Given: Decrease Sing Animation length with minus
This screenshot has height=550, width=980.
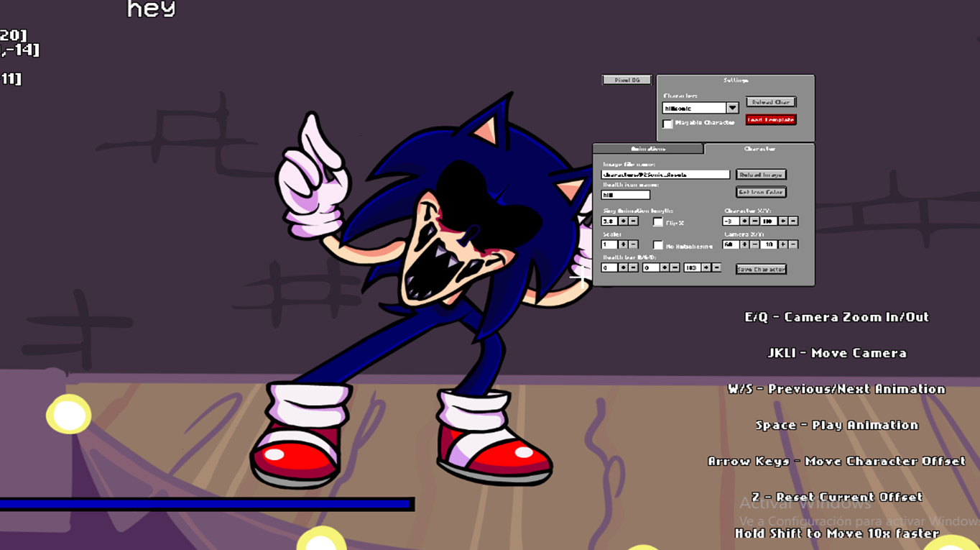Looking at the screenshot, I should coord(634,221).
